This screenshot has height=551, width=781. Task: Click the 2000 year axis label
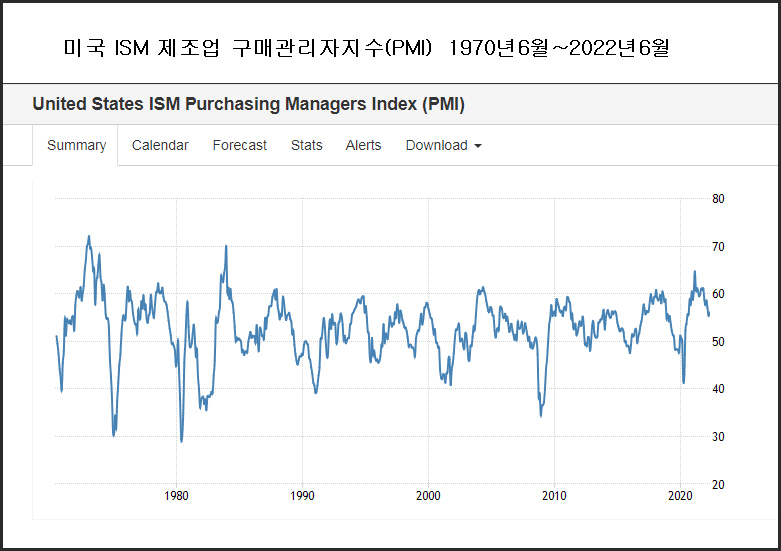[x=428, y=496]
